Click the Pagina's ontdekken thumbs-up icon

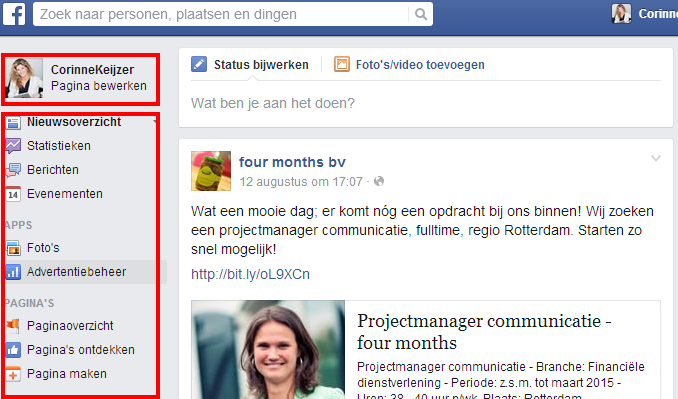(13, 350)
